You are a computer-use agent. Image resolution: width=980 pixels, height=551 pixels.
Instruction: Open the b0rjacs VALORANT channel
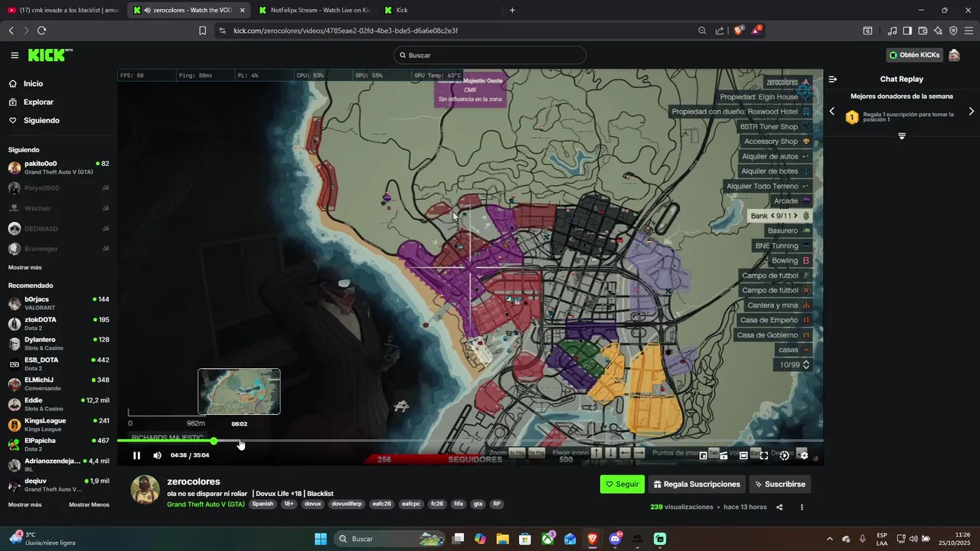click(x=58, y=303)
